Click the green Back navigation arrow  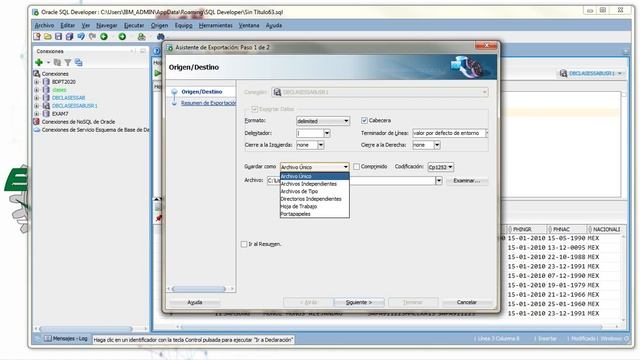104,37
